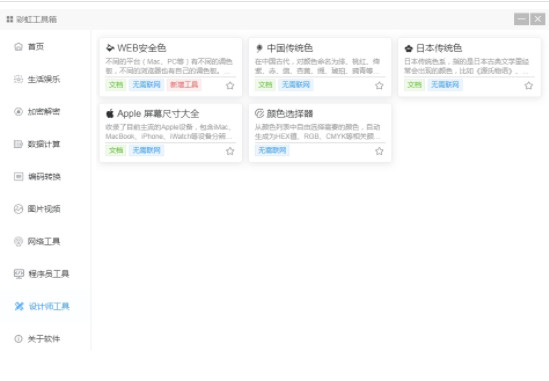Click the 日本传统色 description text
This screenshot has width=549, height=381.
[x=467, y=66]
